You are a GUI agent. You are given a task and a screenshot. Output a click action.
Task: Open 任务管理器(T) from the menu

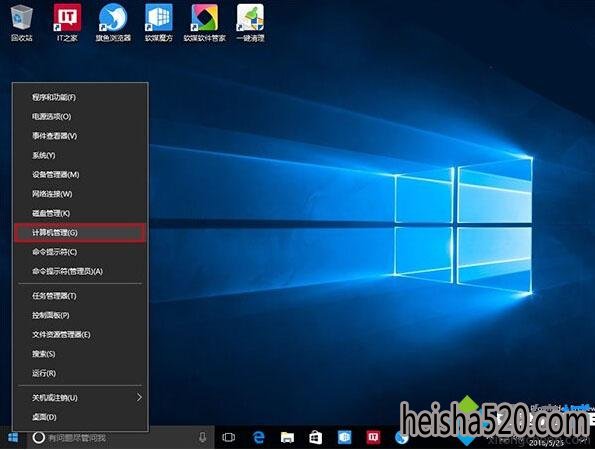pos(80,296)
